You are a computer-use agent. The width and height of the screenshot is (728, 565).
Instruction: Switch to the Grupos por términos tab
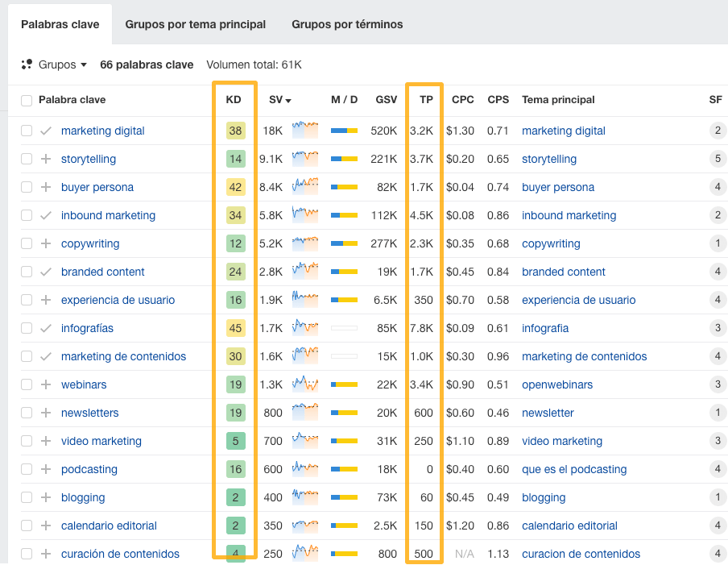(346, 24)
